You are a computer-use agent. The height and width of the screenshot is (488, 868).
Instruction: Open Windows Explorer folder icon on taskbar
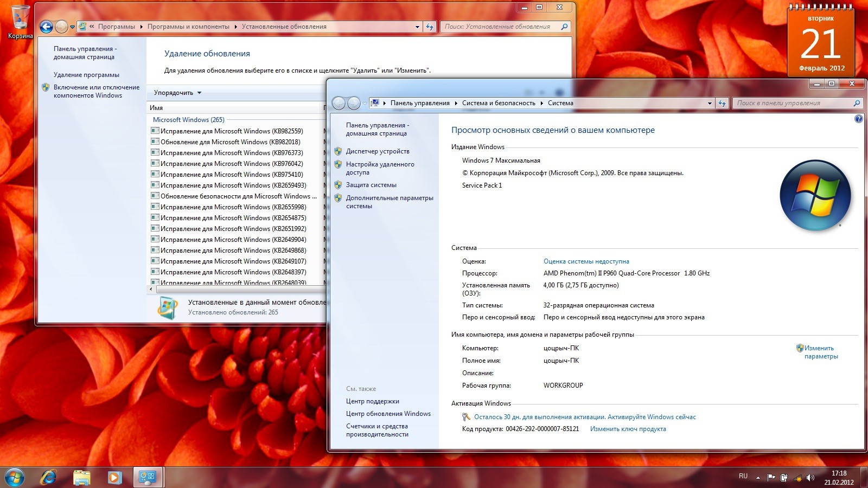click(x=81, y=477)
